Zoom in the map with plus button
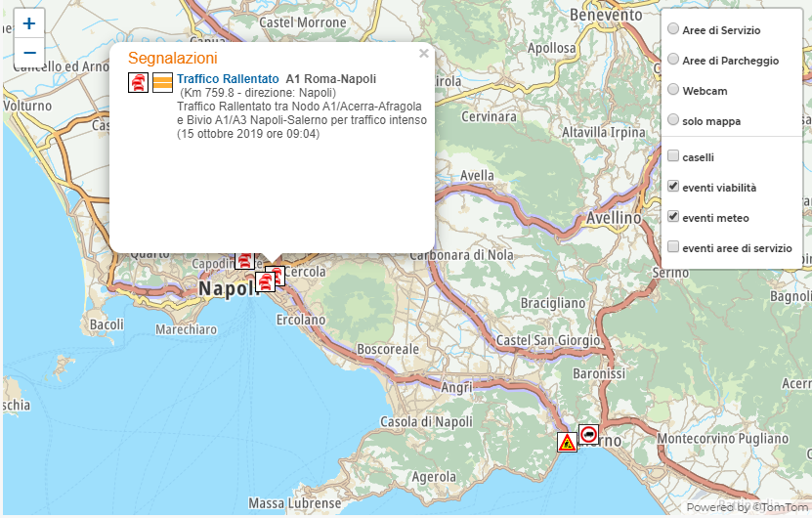 (x=29, y=23)
